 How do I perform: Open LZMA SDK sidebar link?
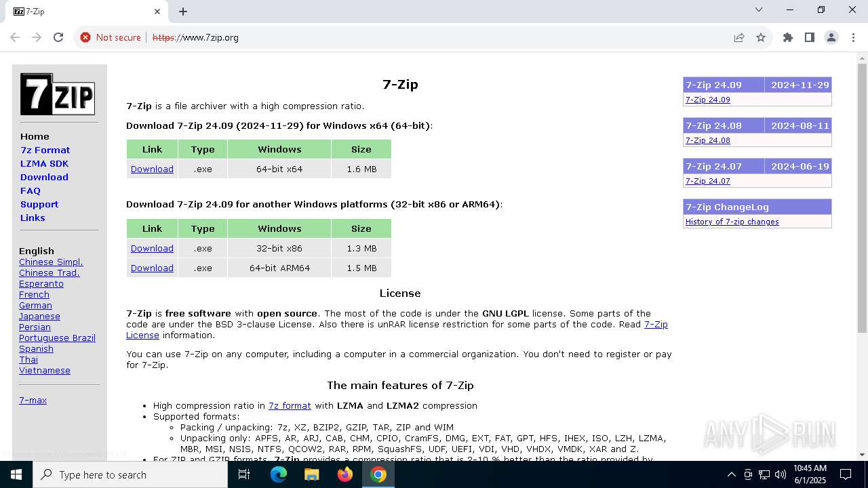[44, 163]
